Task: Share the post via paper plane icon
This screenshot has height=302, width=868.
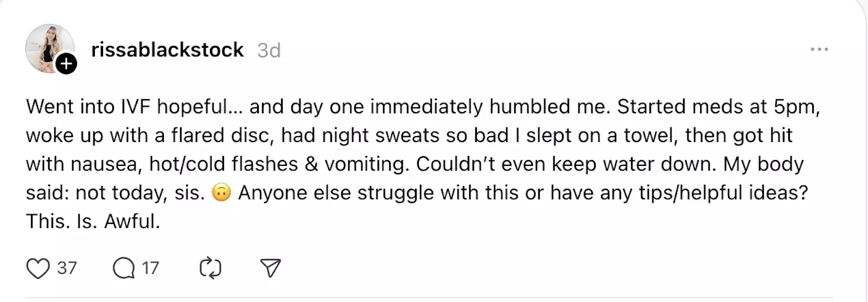Action: (270, 268)
